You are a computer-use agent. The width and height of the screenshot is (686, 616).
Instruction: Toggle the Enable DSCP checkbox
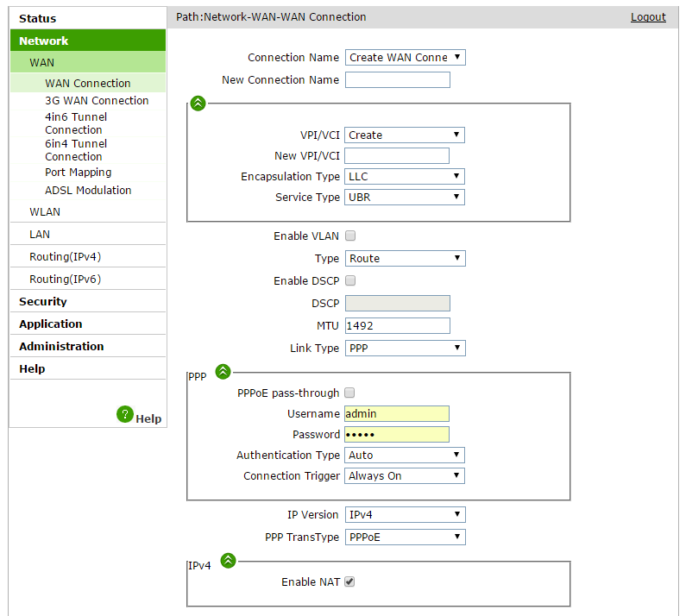[x=350, y=281]
